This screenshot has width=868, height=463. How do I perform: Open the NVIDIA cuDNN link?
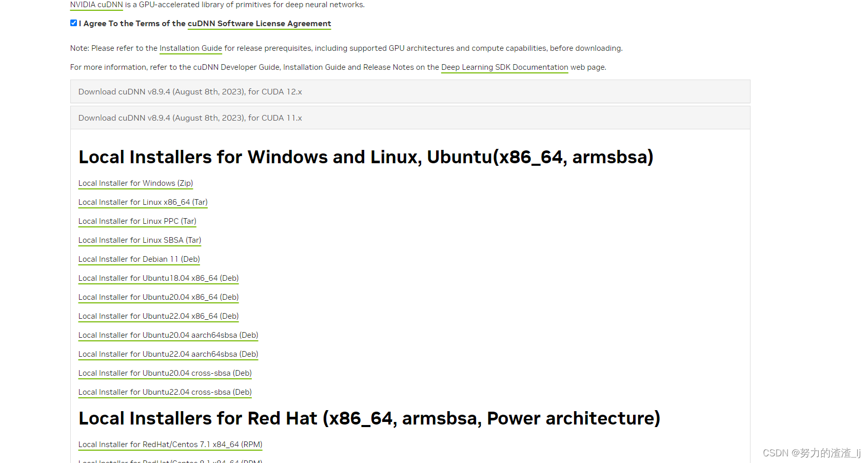coord(96,5)
